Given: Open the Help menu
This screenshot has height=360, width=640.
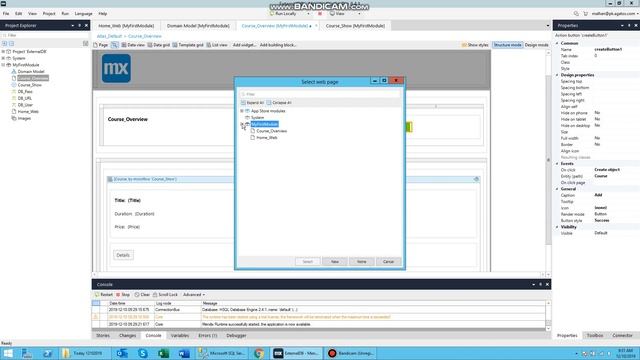Looking at the screenshot, I should (103, 13).
